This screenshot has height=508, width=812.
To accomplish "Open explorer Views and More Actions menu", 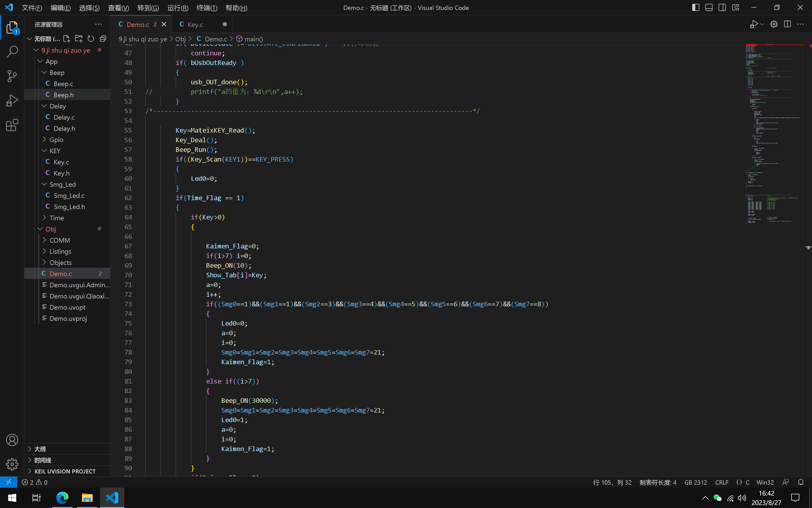I will (x=98, y=24).
